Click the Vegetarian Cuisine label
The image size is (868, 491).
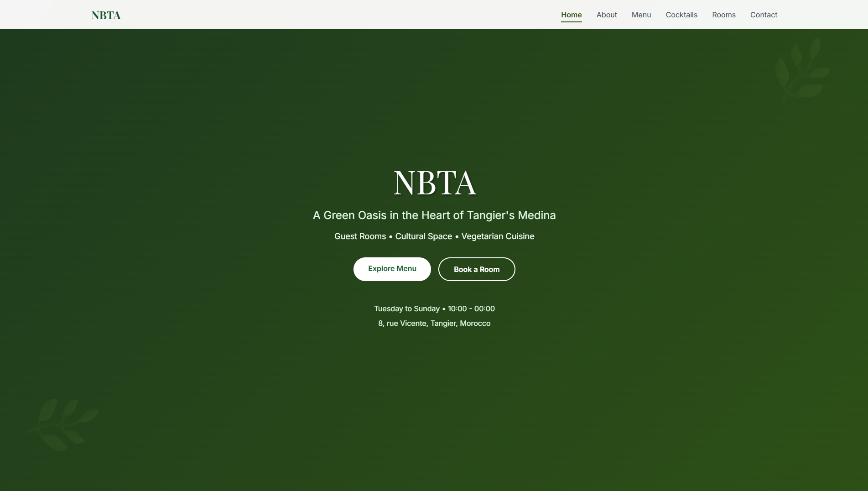pyautogui.click(x=498, y=236)
